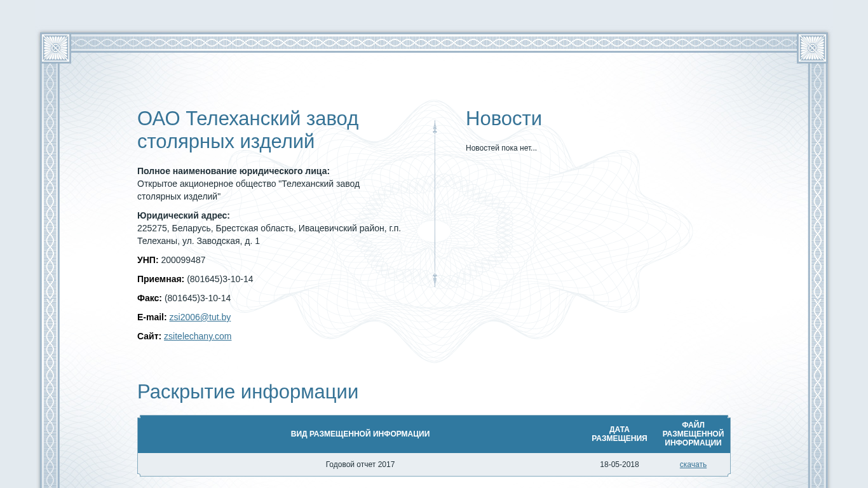Click the vertical ornamental divider line
This screenshot has height=488, width=868.
(435, 203)
